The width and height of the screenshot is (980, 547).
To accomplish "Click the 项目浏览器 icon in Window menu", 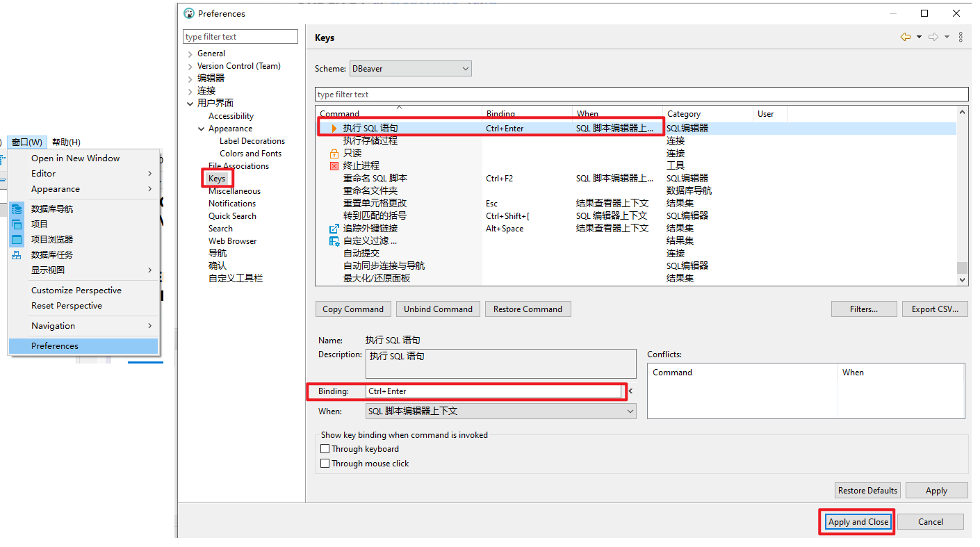I will point(17,239).
